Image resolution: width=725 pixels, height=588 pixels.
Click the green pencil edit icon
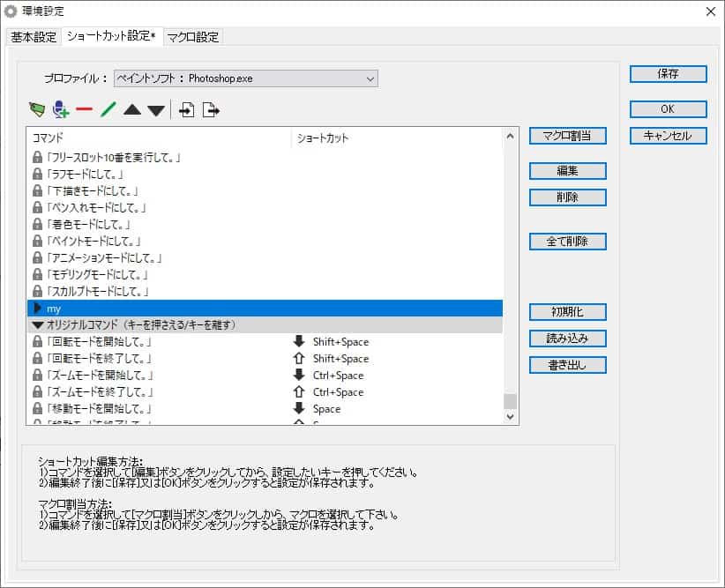108,109
